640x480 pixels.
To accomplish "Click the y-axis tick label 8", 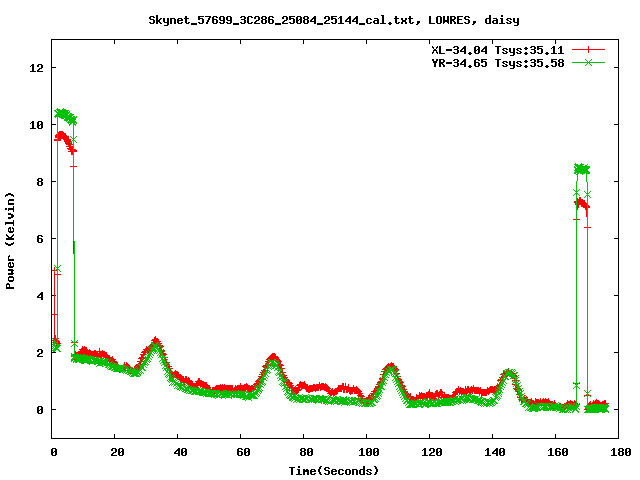I will (40, 182).
